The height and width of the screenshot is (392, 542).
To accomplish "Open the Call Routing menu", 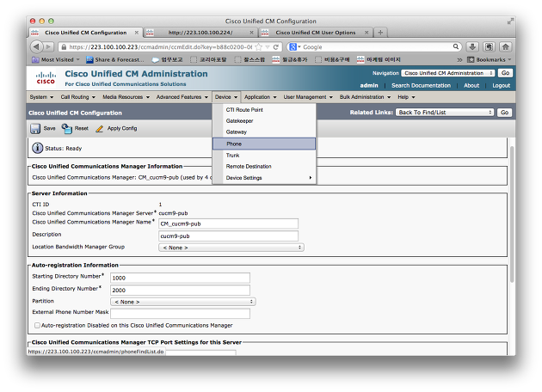I will [77, 97].
